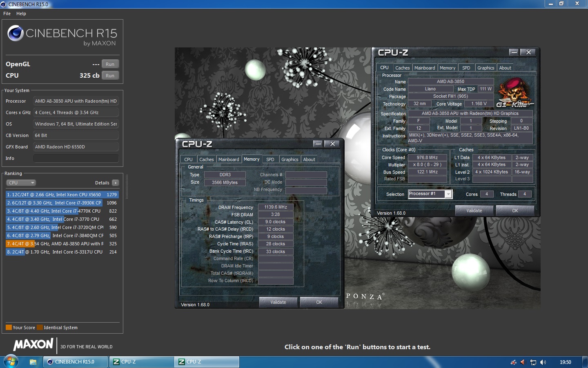Select ranking row Core i7-3840QM

(62, 236)
